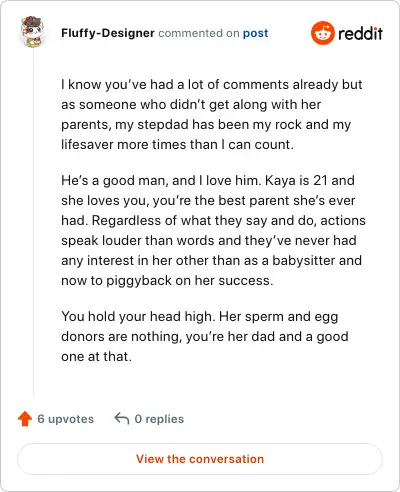This screenshot has width=400, height=492.
Task: Click the Reddit Snoo logo icon
Action: coord(322,33)
